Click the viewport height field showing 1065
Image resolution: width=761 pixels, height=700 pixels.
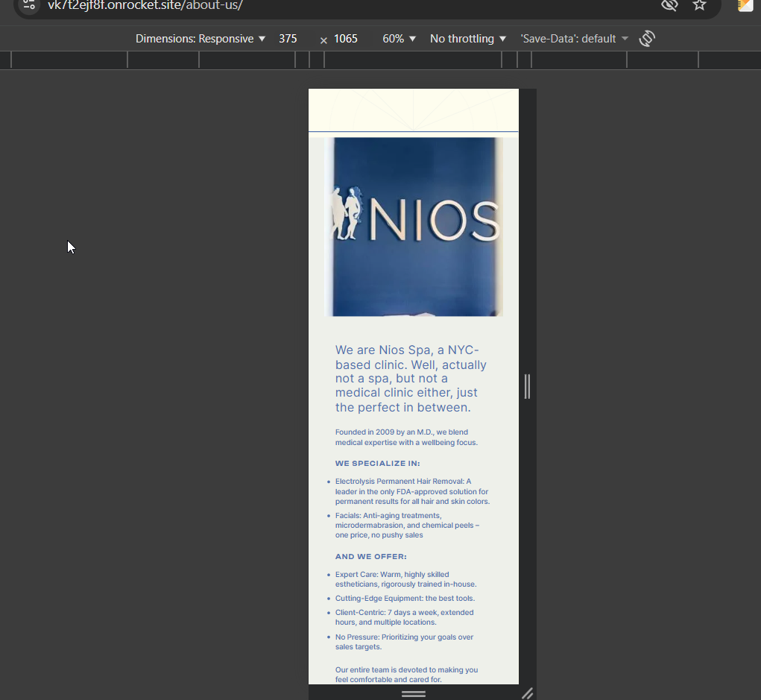coord(346,39)
